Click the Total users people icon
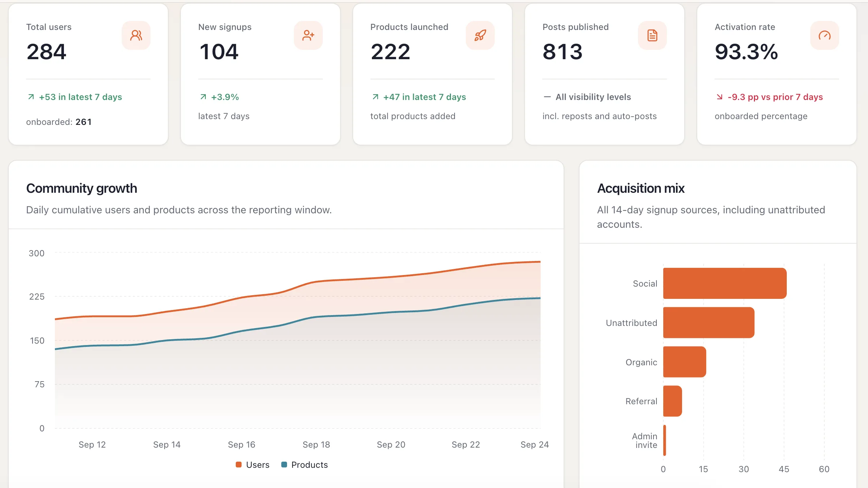868x488 pixels. point(136,35)
